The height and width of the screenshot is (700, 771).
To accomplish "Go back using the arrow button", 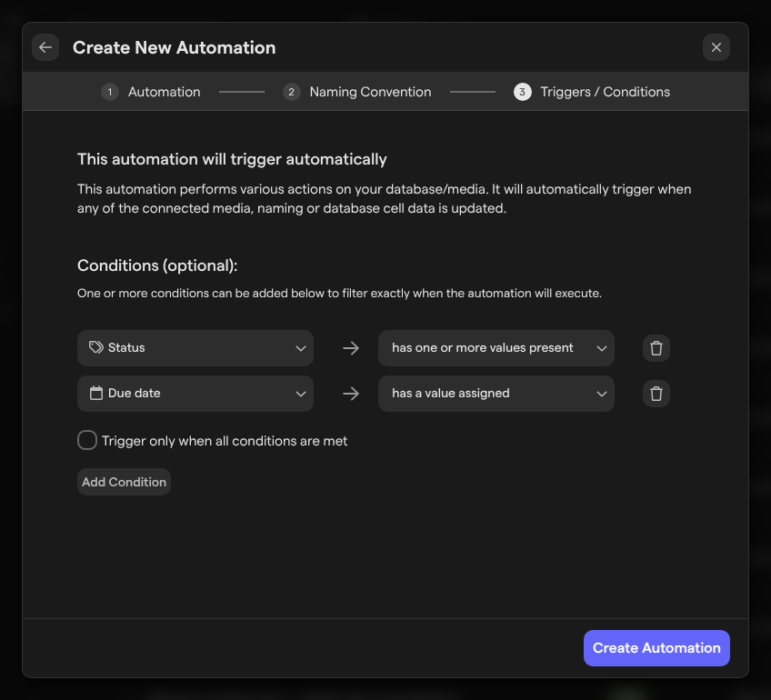I will coord(45,47).
